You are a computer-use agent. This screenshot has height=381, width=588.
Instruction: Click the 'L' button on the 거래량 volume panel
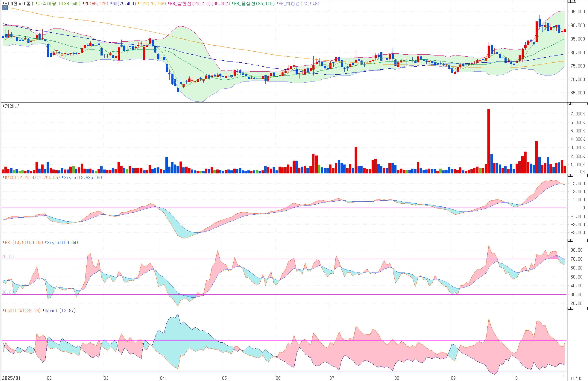tap(569, 104)
